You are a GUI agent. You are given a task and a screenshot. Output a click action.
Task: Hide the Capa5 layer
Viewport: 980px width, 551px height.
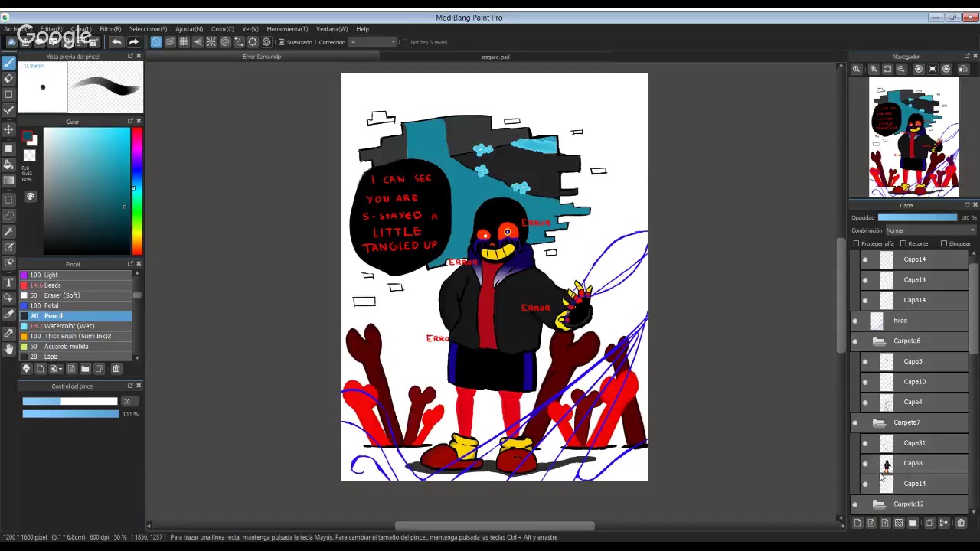point(865,361)
